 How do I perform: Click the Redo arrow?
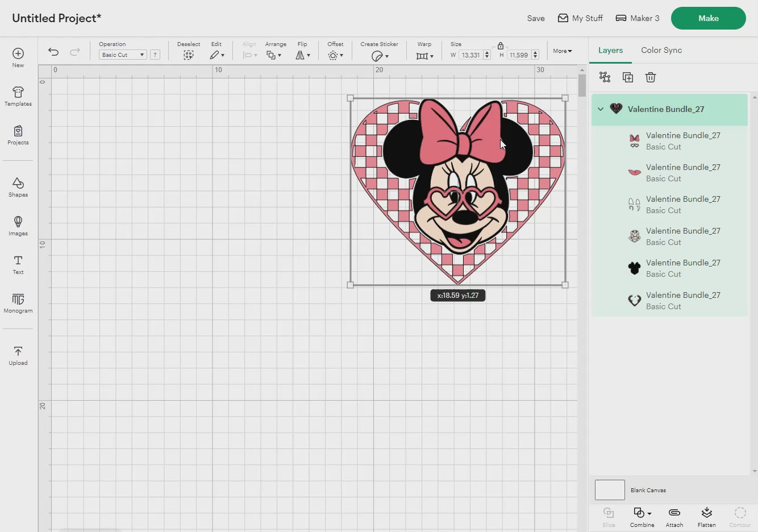(x=74, y=52)
